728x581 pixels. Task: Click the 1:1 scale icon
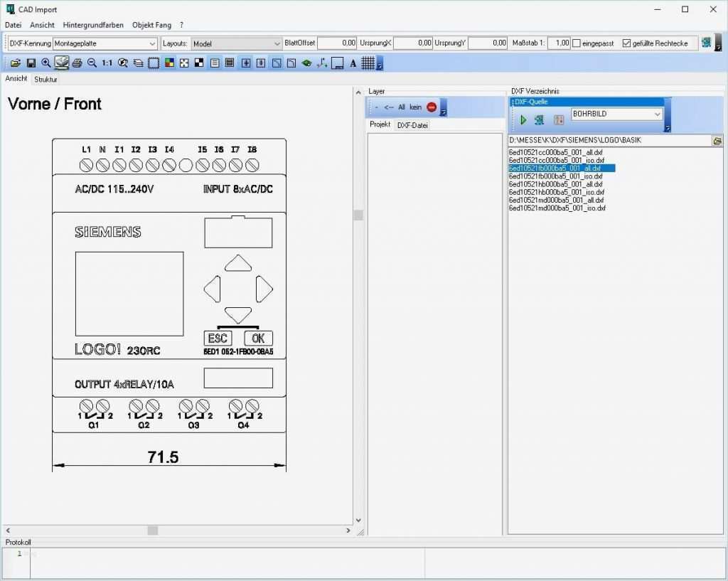[107, 63]
